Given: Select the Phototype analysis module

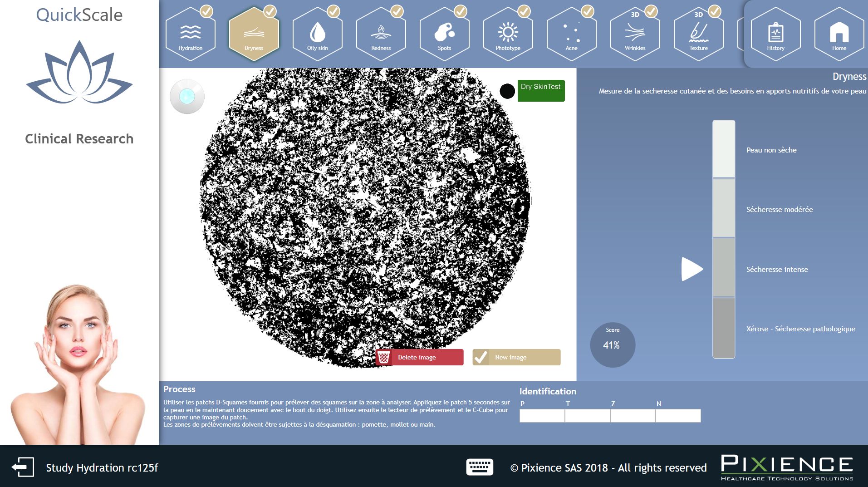Looking at the screenshot, I should click(508, 34).
